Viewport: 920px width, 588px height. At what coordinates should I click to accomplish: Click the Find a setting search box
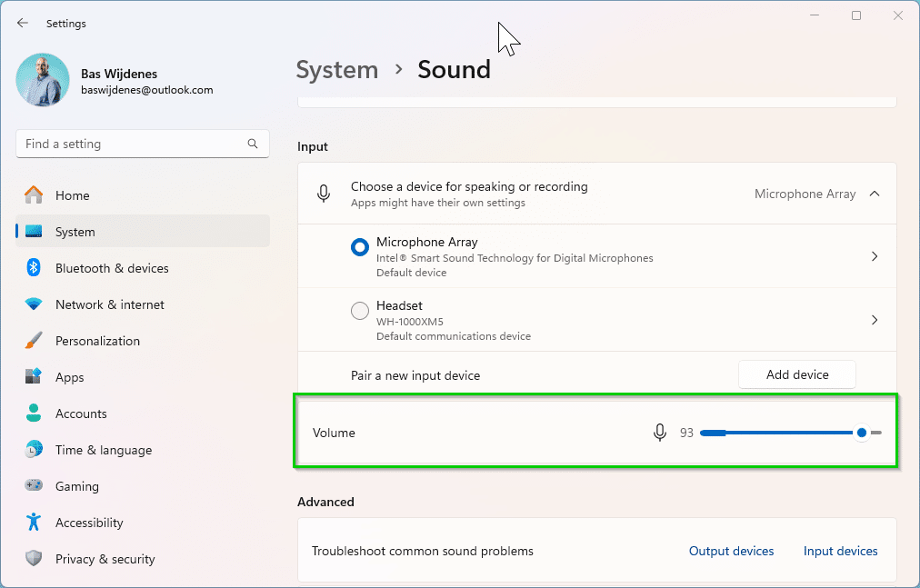132,144
